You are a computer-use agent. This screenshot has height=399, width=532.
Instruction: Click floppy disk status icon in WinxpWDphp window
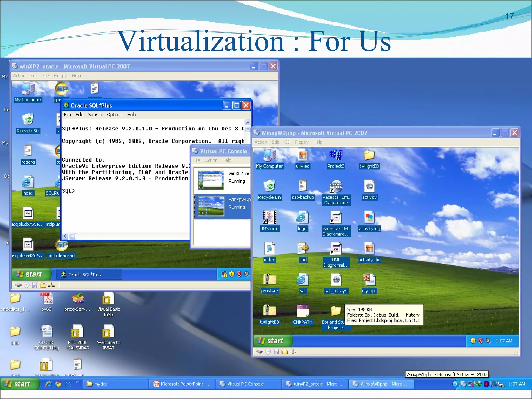[x=276, y=352]
